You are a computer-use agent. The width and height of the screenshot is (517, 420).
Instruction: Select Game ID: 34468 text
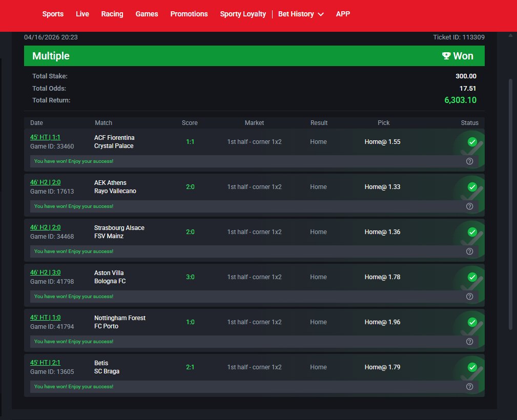tap(52, 237)
